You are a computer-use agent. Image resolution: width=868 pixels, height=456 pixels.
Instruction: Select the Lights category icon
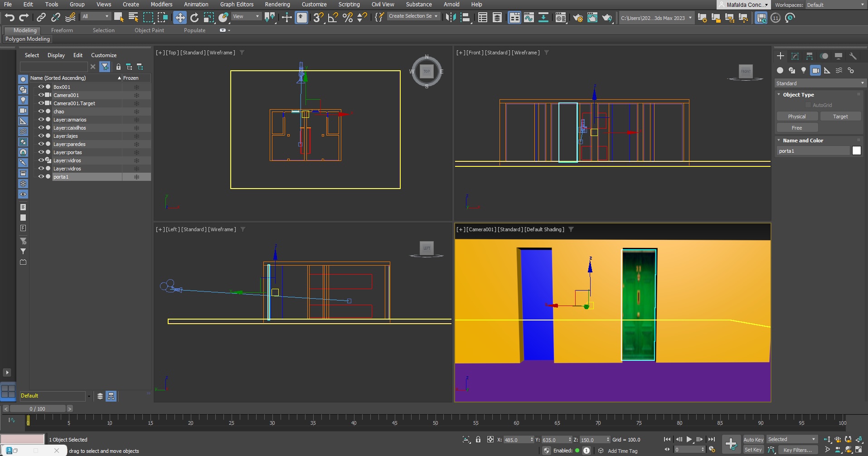tap(804, 70)
